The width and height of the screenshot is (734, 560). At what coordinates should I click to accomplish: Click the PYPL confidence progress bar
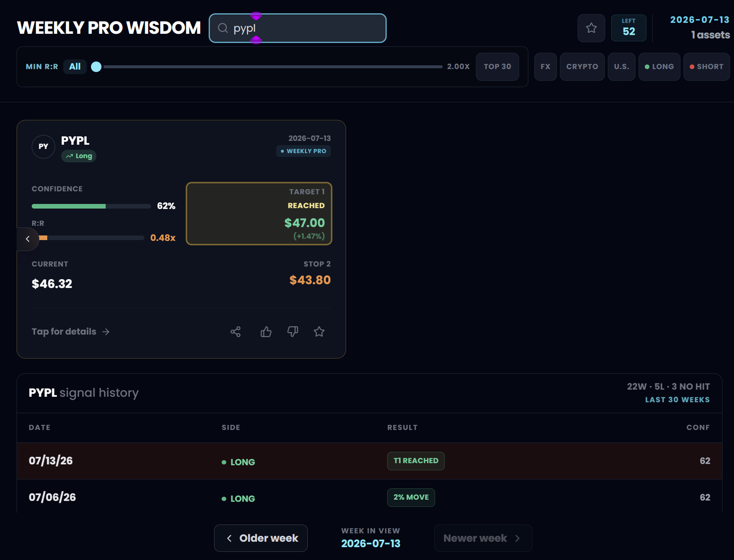(91, 206)
